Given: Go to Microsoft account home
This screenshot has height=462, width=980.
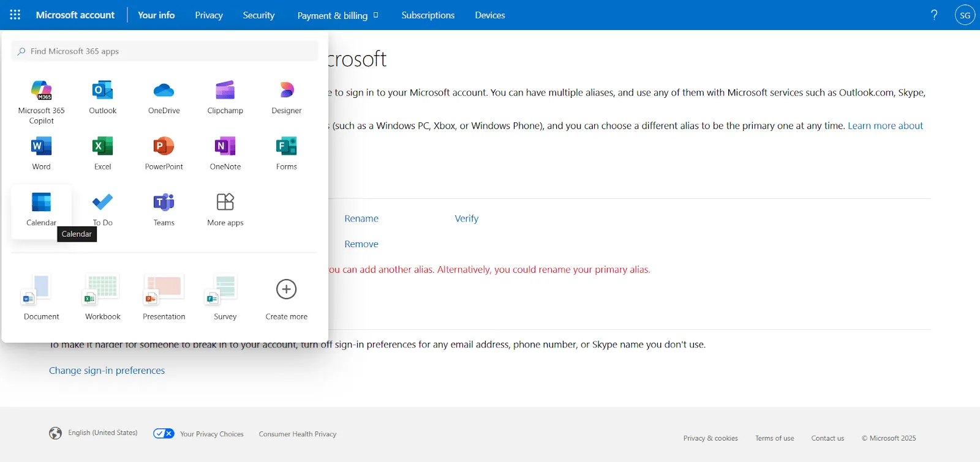Looking at the screenshot, I should [75, 15].
